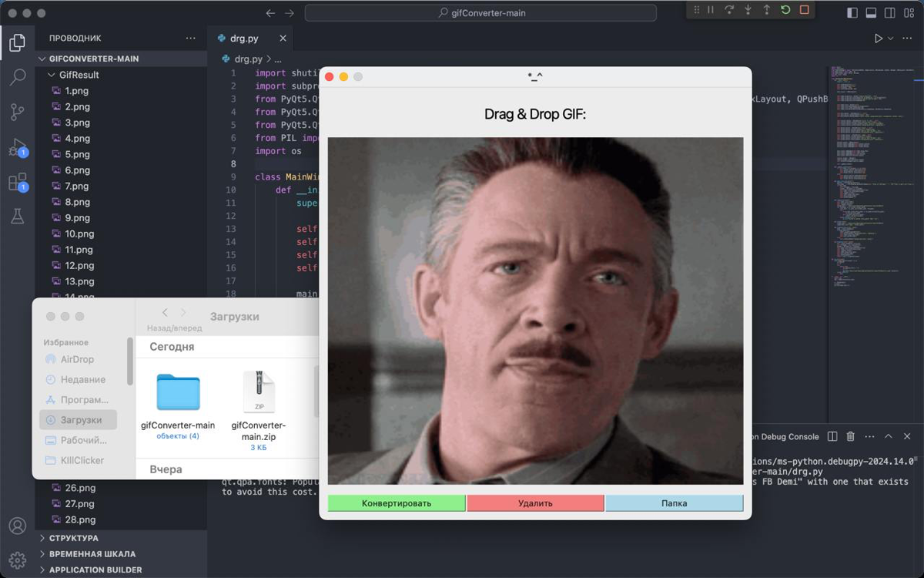
Task: Click the red Удалить button
Action: pos(535,502)
